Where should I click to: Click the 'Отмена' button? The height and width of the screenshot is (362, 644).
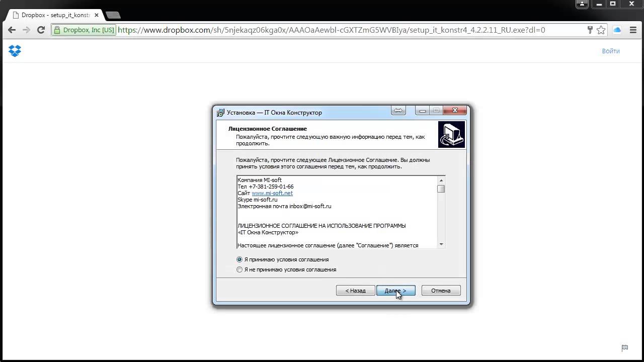click(x=441, y=291)
